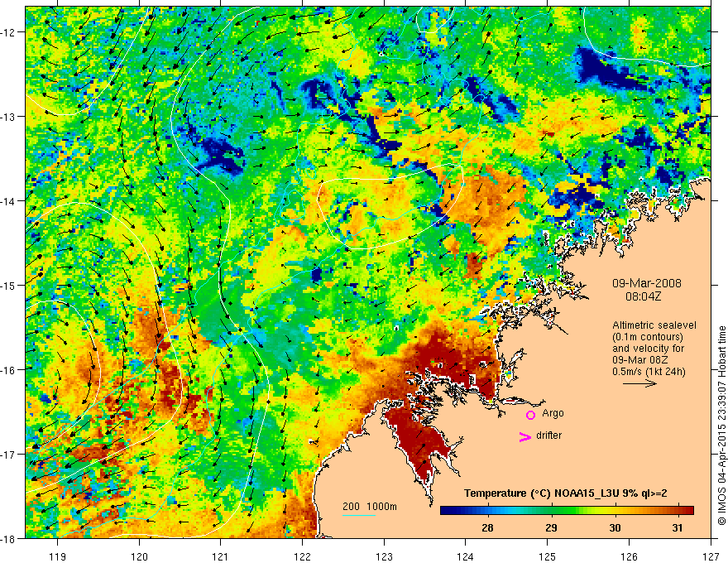This screenshot has height=563, width=728.
Task: Click the 119 longitude axis label
Action: tap(58, 557)
